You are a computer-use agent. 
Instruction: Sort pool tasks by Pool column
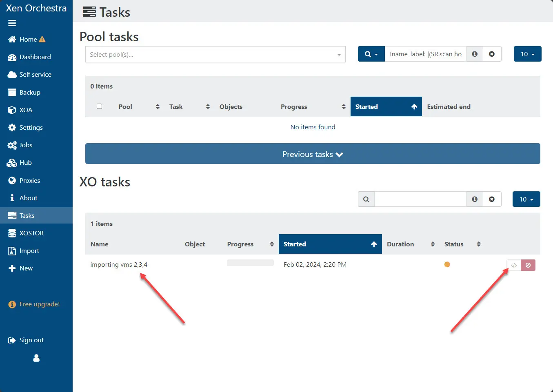coord(139,106)
